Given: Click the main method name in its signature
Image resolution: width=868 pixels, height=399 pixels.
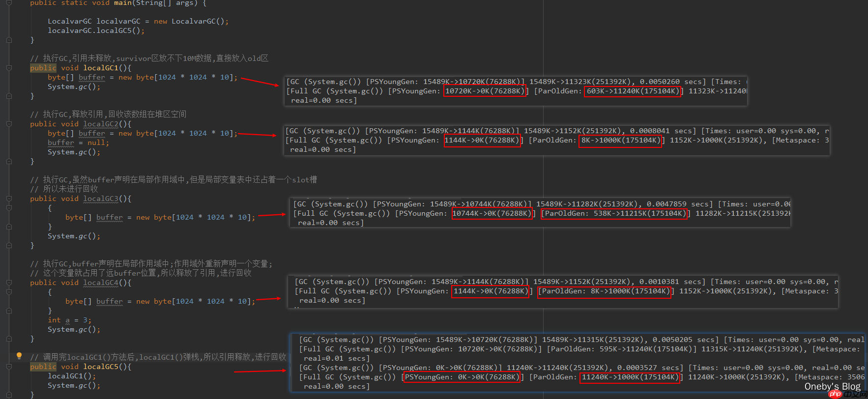Looking at the screenshot, I should point(123,3).
